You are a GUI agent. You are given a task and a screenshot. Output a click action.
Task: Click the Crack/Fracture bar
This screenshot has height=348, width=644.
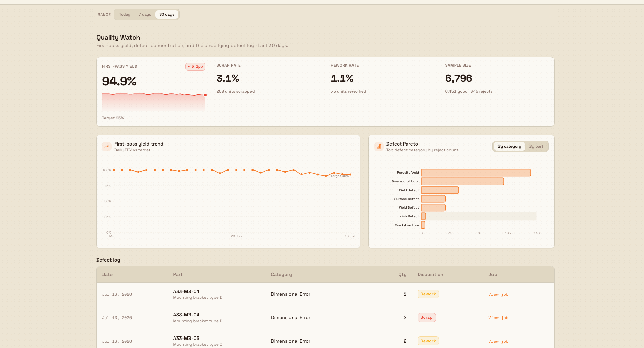pyautogui.click(x=423, y=225)
